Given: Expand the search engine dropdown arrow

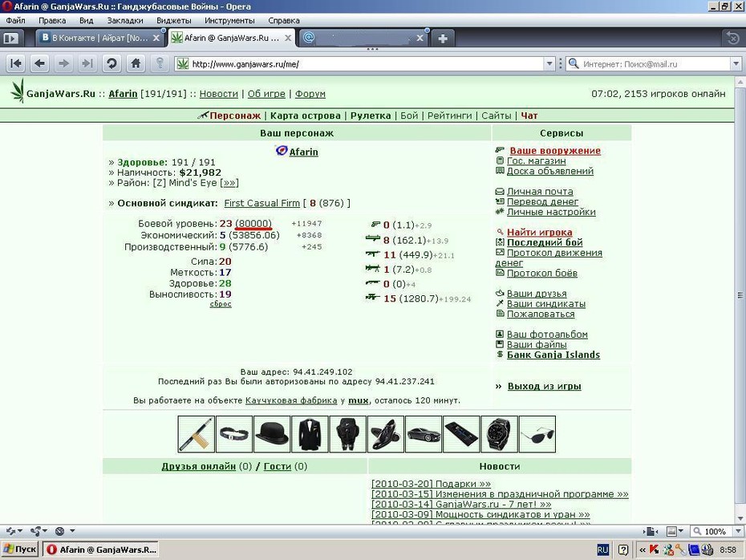Looking at the screenshot, I should click(x=736, y=63).
